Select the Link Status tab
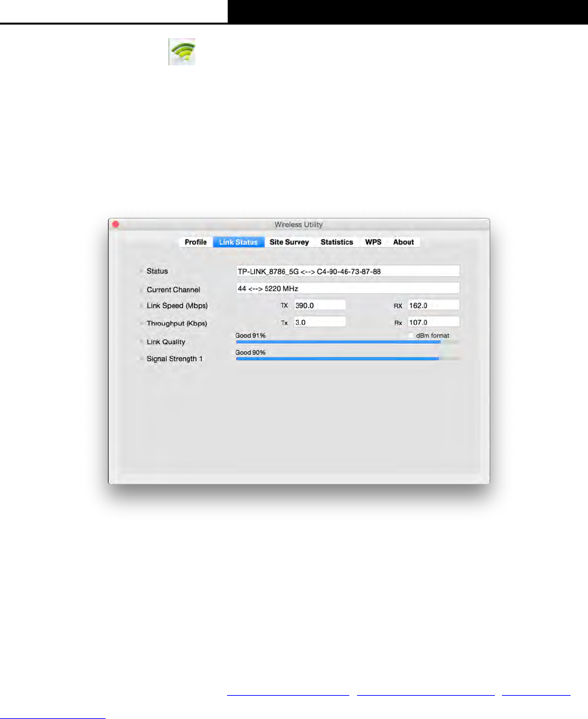 pyautogui.click(x=239, y=242)
